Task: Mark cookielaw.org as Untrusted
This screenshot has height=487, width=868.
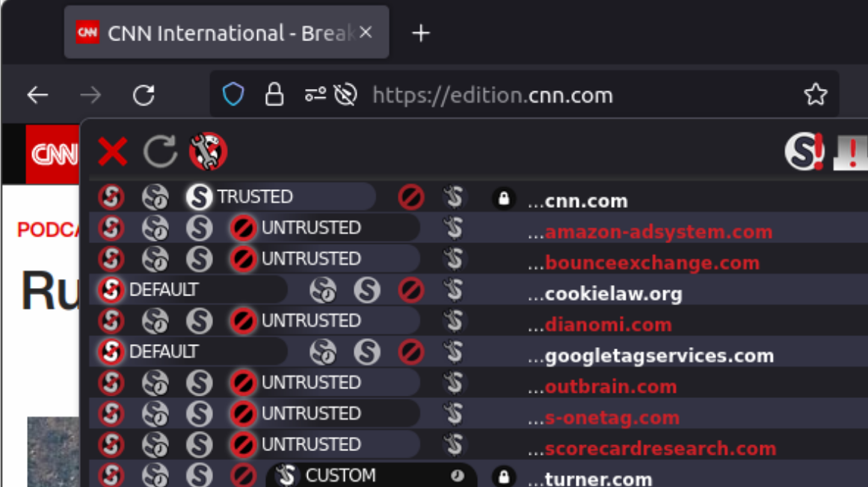Action: click(x=413, y=292)
